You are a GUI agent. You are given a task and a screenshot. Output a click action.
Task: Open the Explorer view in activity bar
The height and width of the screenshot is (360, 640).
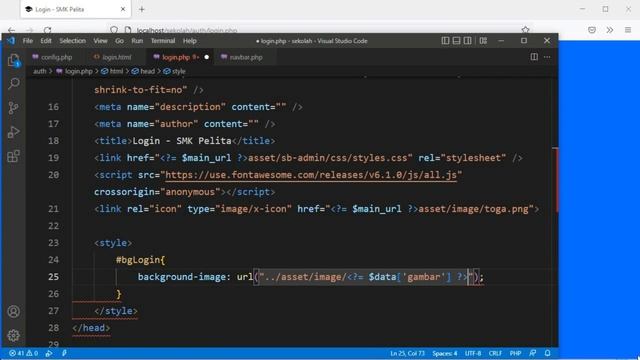(13, 60)
